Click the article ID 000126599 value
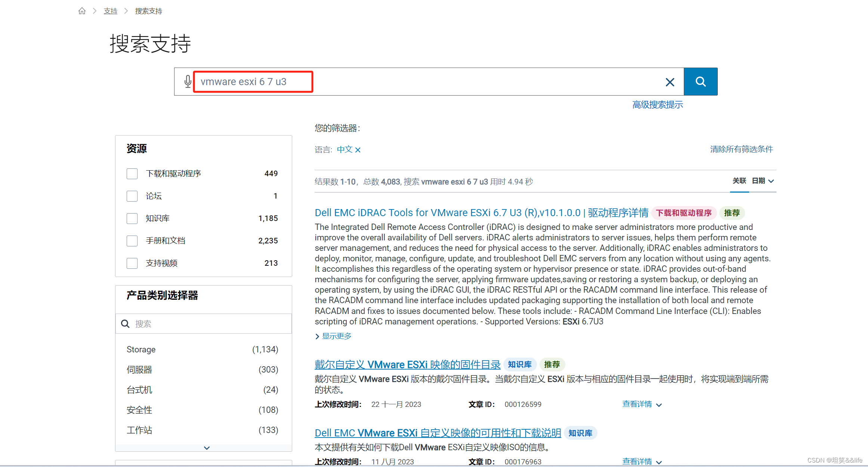This screenshot has width=868, height=467. click(523, 404)
